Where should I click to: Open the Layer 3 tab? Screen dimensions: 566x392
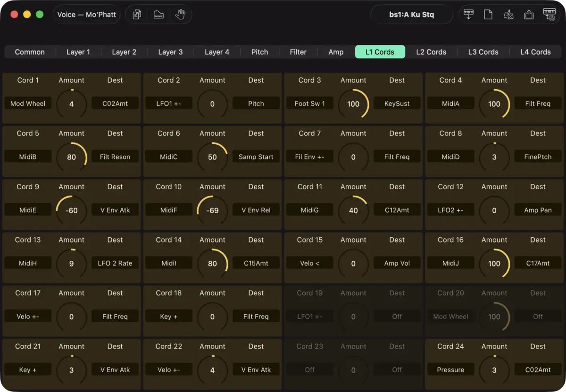pos(170,52)
